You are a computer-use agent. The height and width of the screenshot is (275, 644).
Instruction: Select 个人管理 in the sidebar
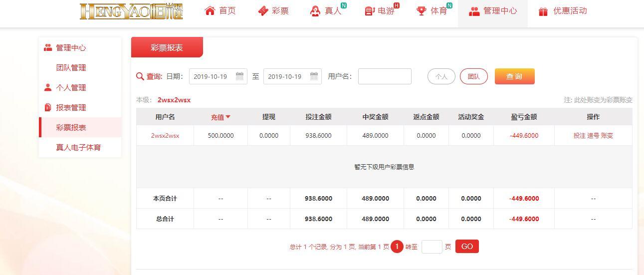[x=71, y=87]
